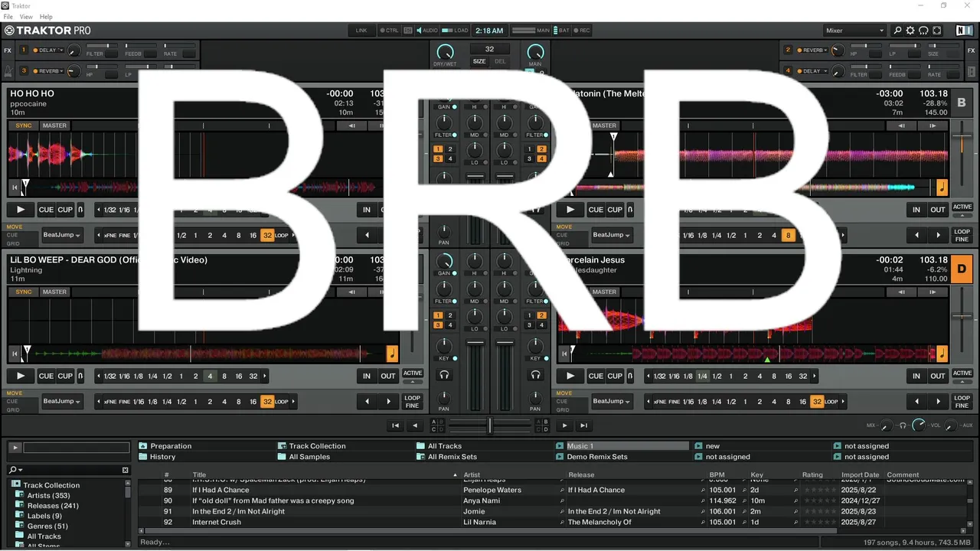Select the Demo Remix Sets favorite

597,457
